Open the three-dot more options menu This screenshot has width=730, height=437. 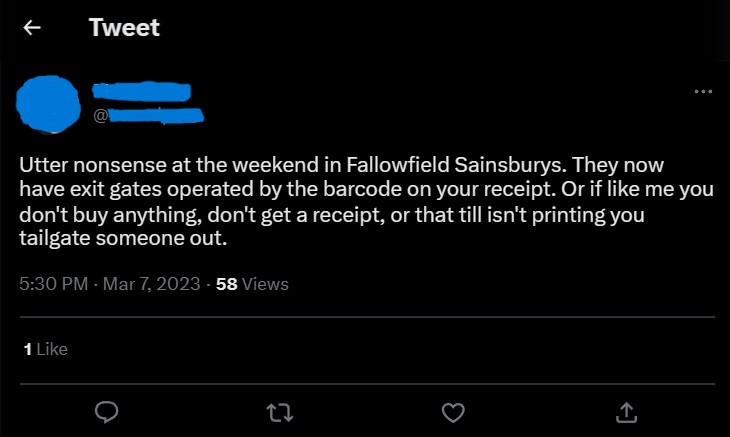703,92
